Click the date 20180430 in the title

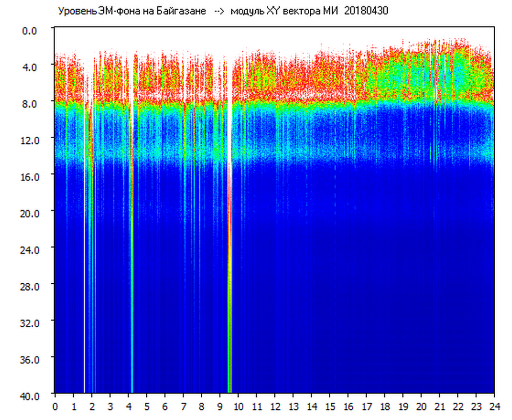(366, 11)
